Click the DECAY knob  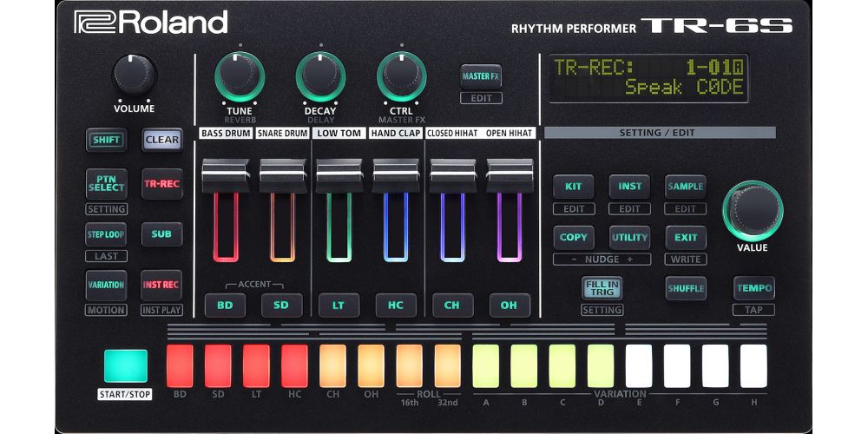(320, 76)
